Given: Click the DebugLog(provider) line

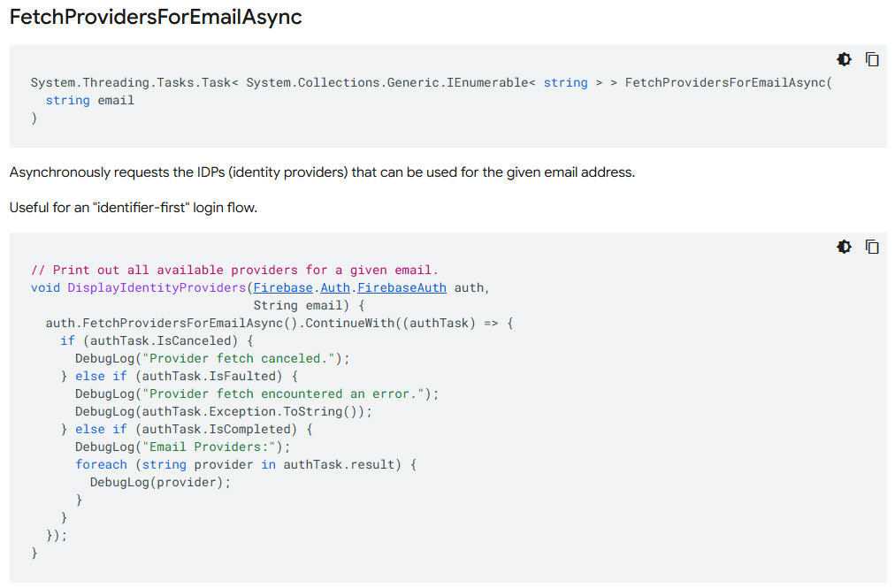Looking at the screenshot, I should 160,482.
